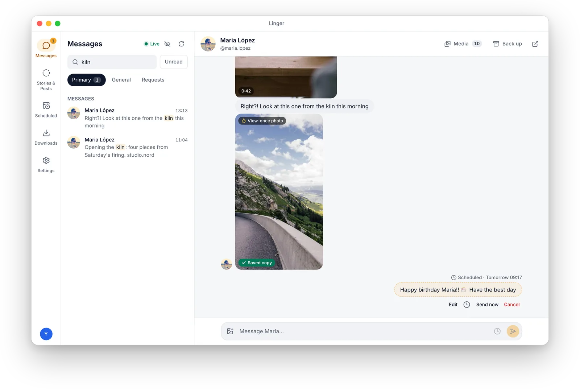This screenshot has height=392, width=580.
Task: Open the Messages sidebar section
Action: click(x=46, y=49)
